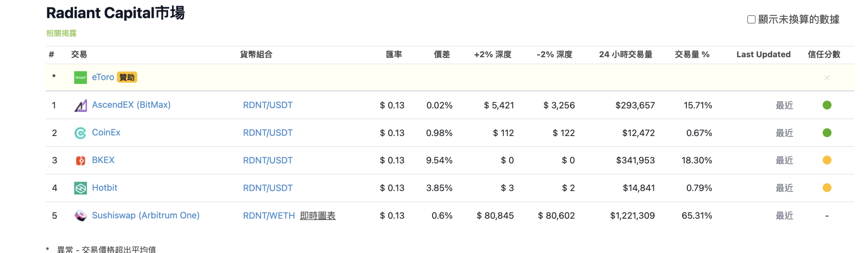Click the eToro logo icon
The height and width of the screenshot is (253, 868).
pyautogui.click(x=80, y=77)
